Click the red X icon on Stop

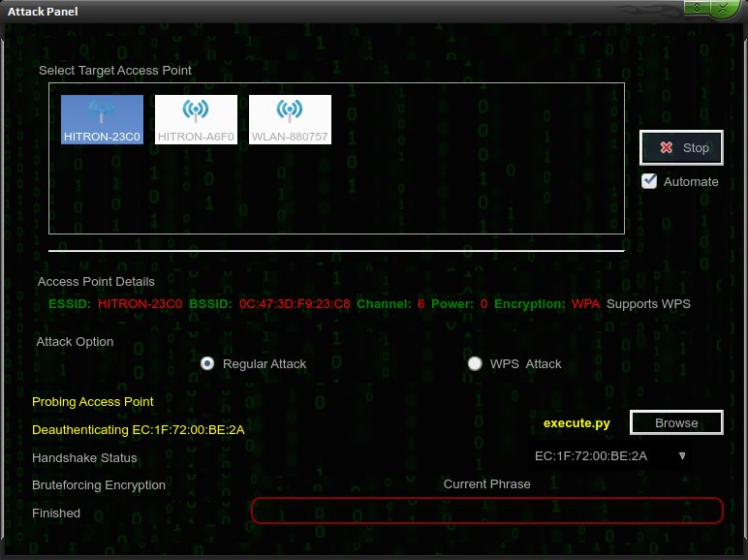[667, 148]
